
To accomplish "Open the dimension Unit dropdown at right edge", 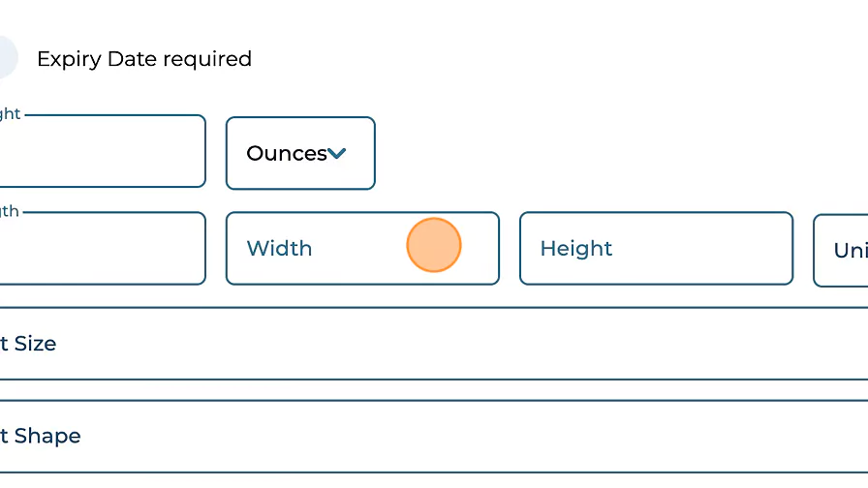I will point(843,251).
